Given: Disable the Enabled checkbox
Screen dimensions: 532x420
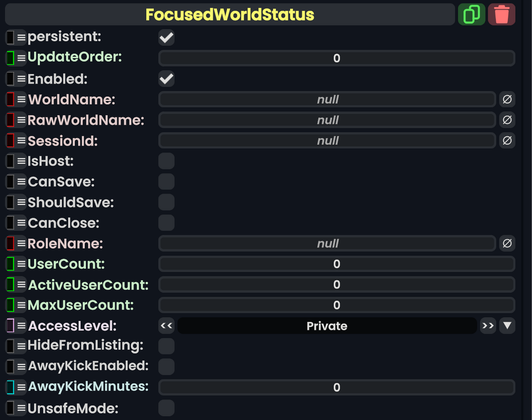Looking at the screenshot, I should click(x=166, y=79).
